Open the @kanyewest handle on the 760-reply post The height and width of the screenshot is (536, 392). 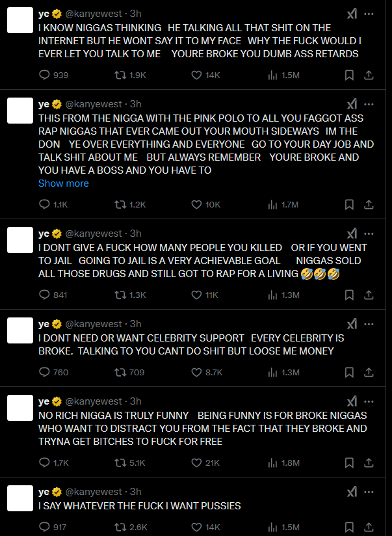(x=94, y=324)
